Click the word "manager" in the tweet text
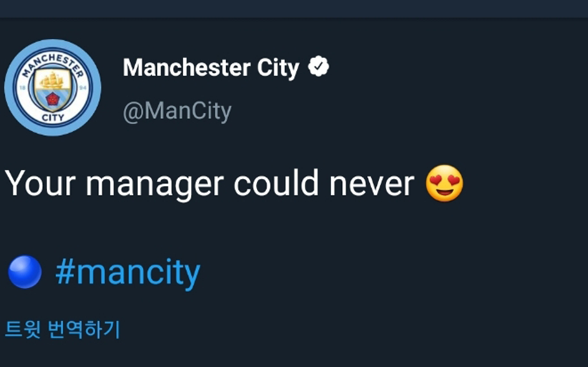The image size is (588, 367). point(155,186)
